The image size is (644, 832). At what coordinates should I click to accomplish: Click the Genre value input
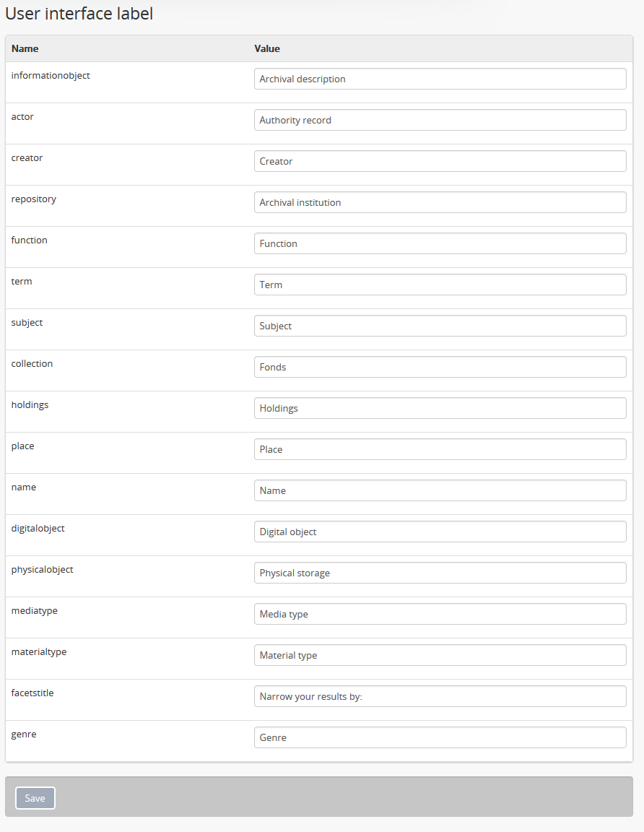tap(440, 737)
